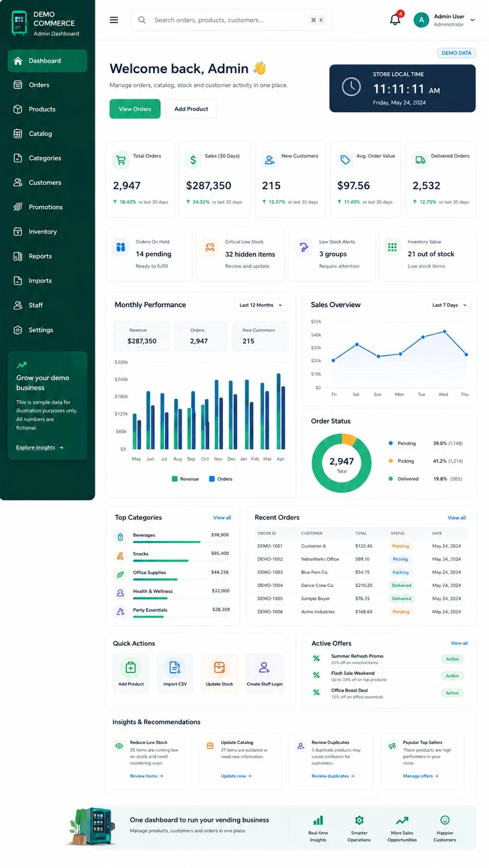Click the Manage offers link
The height and width of the screenshot is (868, 489).
pyautogui.click(x=421, y=776)
